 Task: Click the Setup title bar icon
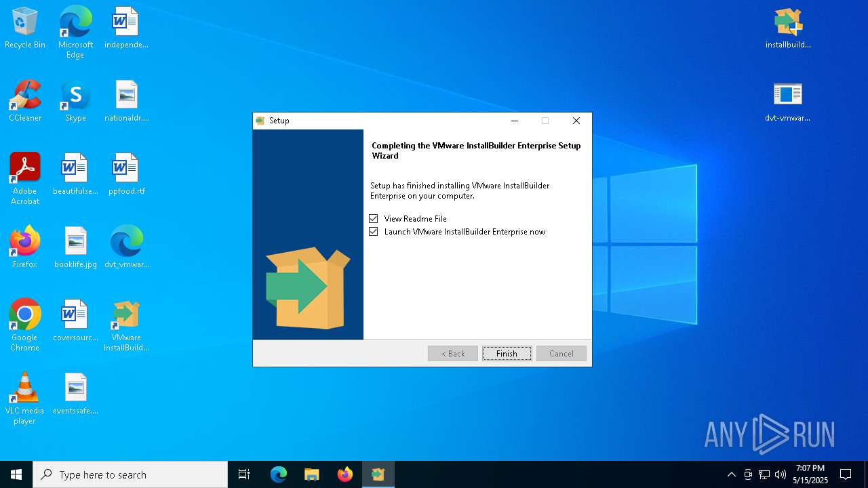[x=260, y=121]
